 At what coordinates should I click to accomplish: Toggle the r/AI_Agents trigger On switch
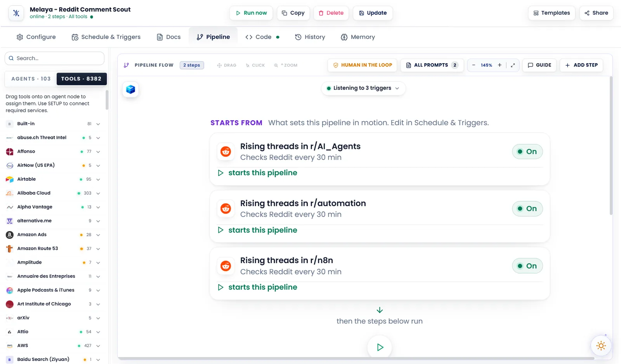[x=527, y=152]
